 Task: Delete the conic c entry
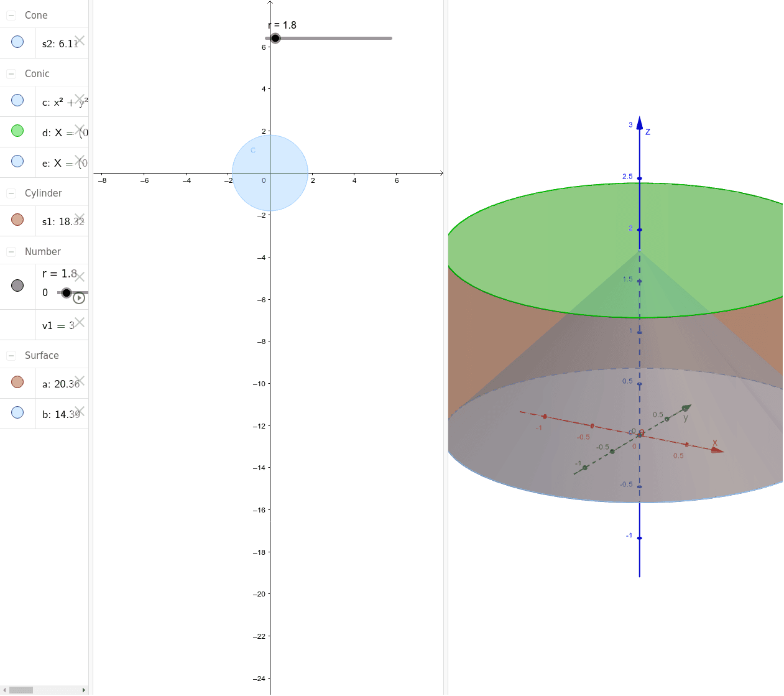[x=80, y=99]
